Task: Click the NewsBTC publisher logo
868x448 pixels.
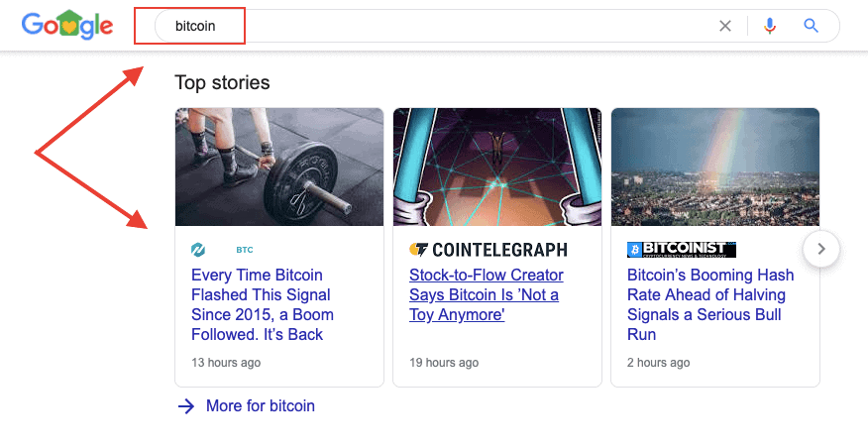Action: 222,250
